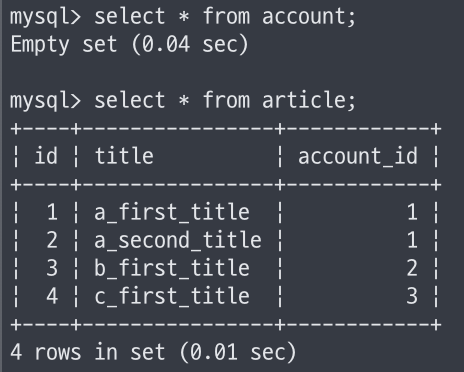
Task: Click the '4 rows in set (0.01 sec)' line
Action: [153, 352]
